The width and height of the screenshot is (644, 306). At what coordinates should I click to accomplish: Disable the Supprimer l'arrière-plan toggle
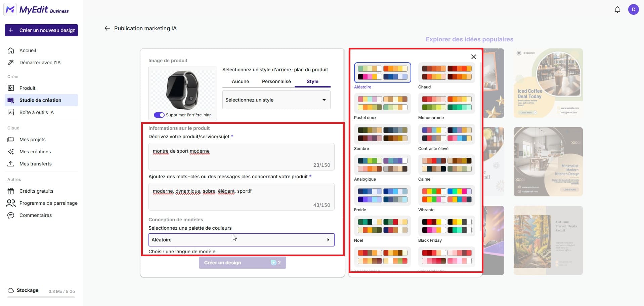(x=159, y=115)
